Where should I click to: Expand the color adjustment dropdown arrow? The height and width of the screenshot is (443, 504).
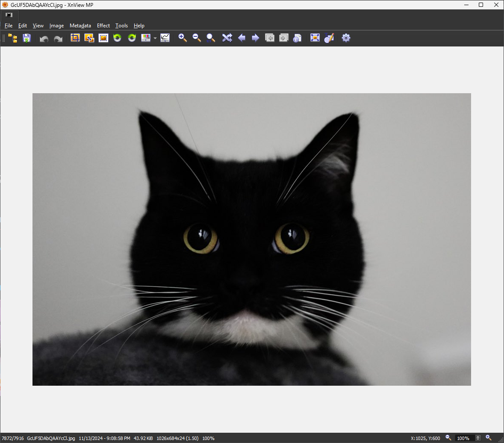point(155,38)
